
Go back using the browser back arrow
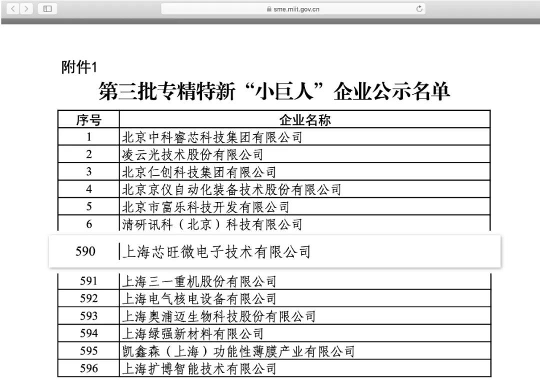(x=12, y=8)
